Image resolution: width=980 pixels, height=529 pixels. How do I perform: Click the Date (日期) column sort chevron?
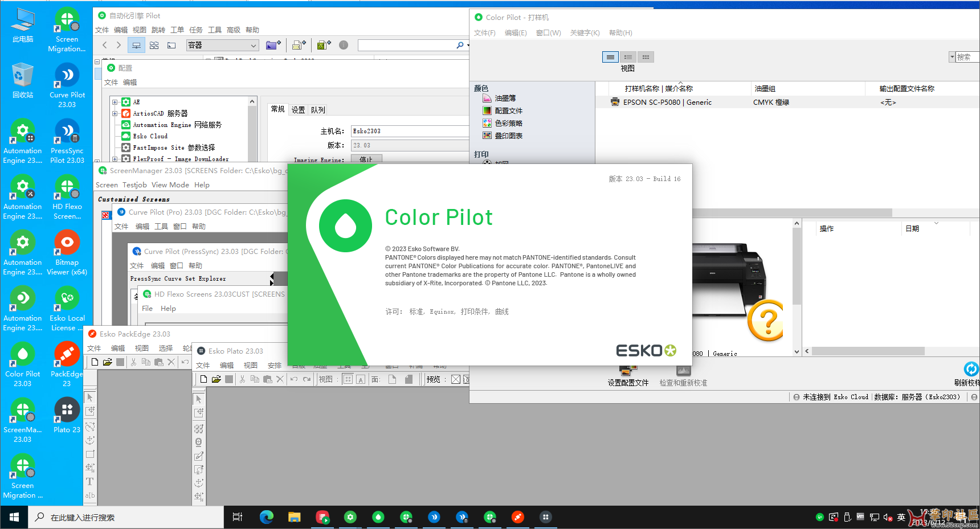(x=936, y=223)
